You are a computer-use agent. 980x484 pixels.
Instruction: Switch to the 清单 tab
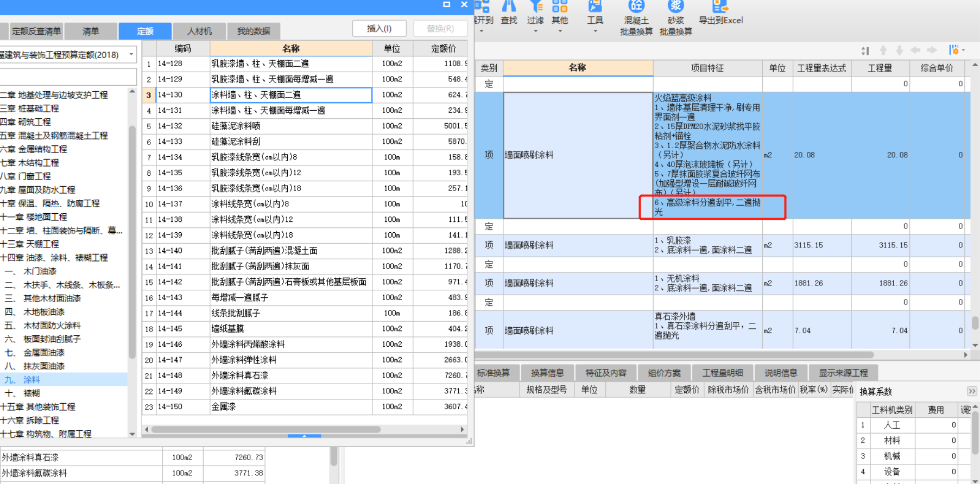pyautogui.click(x=91, y=31)
